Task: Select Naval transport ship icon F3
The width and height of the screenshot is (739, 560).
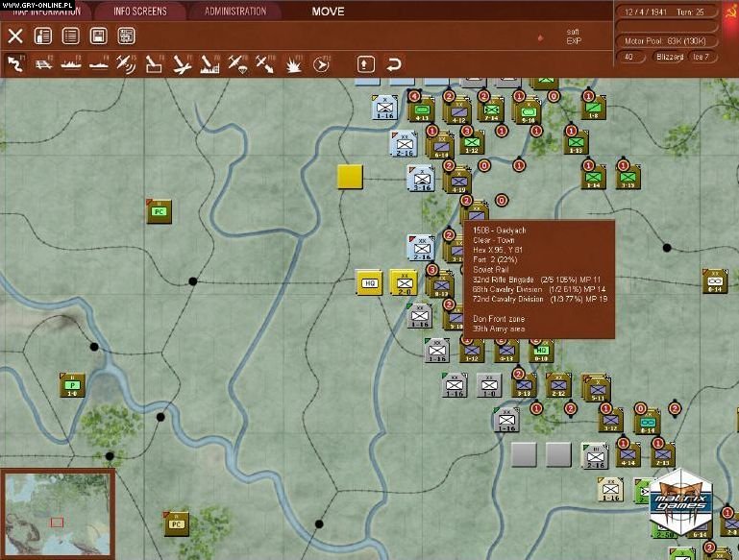Action: [71, 63]
